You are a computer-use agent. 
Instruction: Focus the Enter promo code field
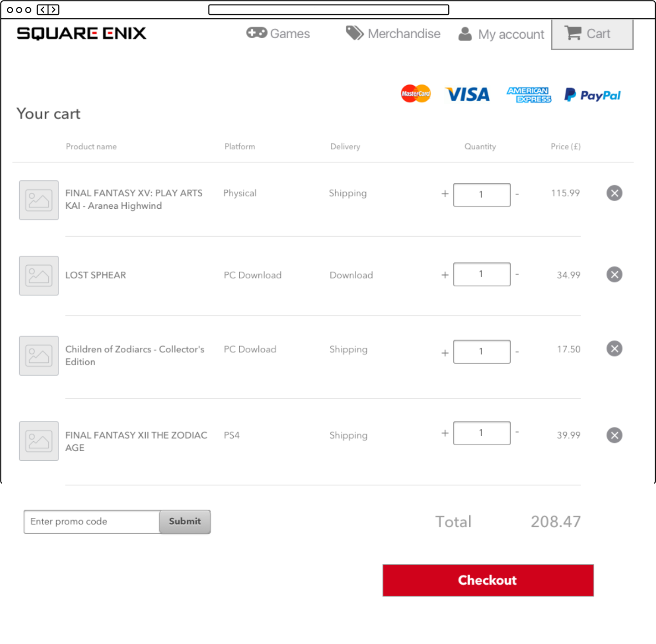92,521
